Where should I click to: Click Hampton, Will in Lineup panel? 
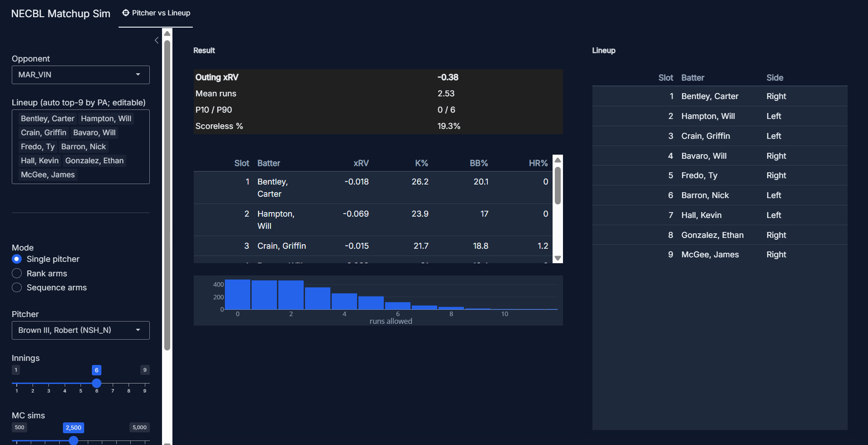(x=708, y=116)
